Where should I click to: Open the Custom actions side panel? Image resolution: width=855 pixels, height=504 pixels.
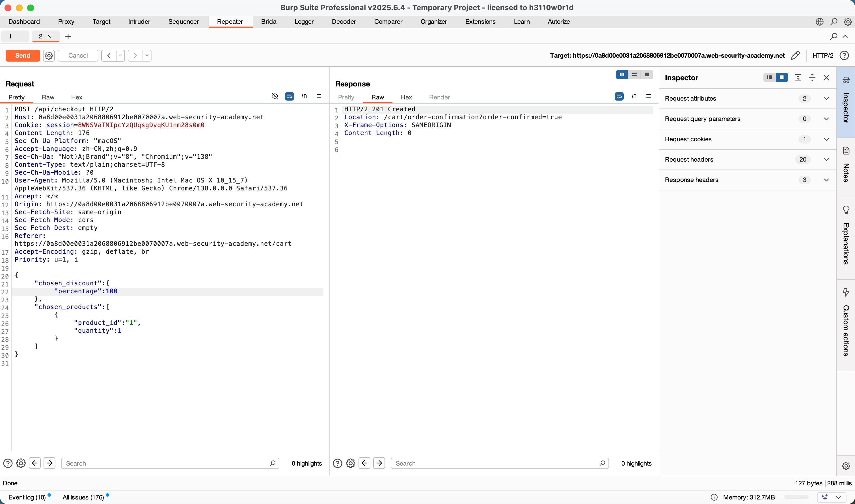(x=846, y=292)
